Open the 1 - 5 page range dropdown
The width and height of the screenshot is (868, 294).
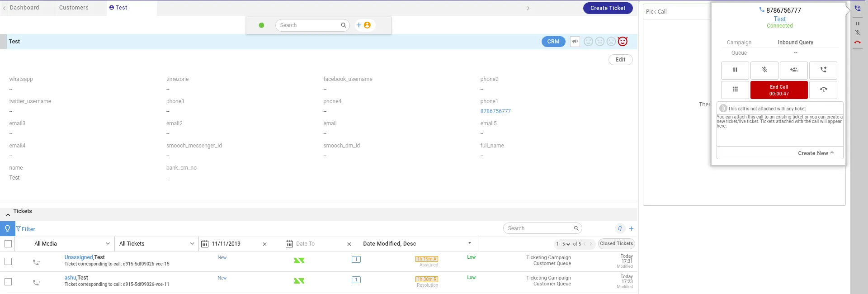click(563, 244)
